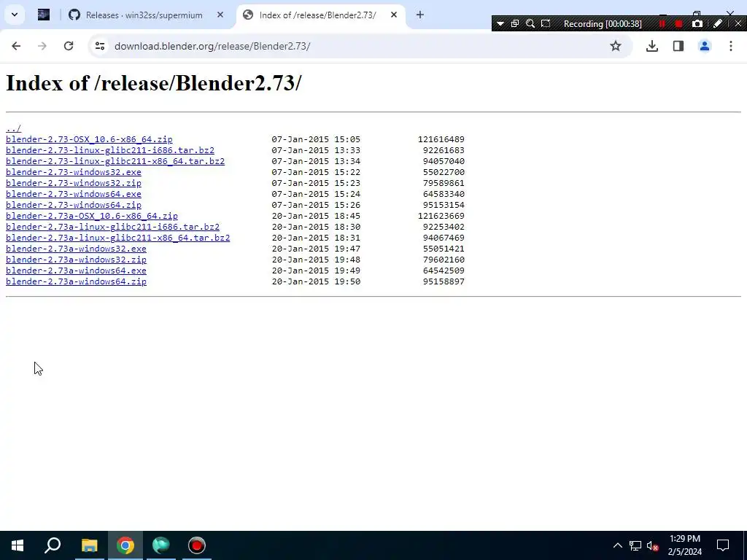Download blender-2.73a-linux-glibc211-i686.tar.bz2
747x560 pixels.
(x=113, y=227)
